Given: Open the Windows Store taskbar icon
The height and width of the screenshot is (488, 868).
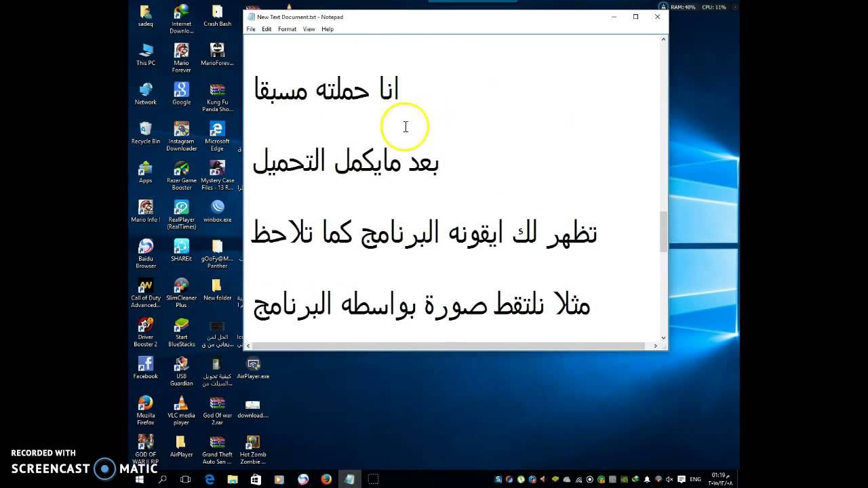Looking at the screenshot, I should tap(256, 479).
